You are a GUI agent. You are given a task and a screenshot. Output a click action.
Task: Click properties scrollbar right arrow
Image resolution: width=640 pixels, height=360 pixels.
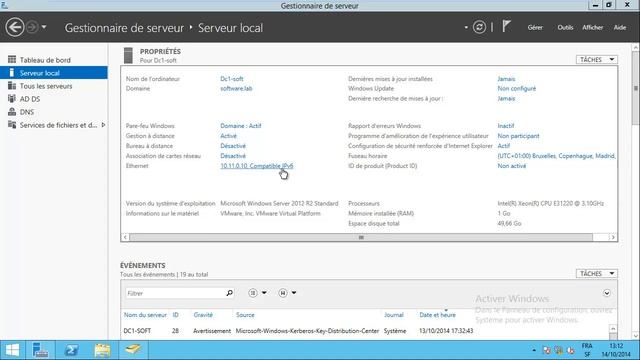612,237
